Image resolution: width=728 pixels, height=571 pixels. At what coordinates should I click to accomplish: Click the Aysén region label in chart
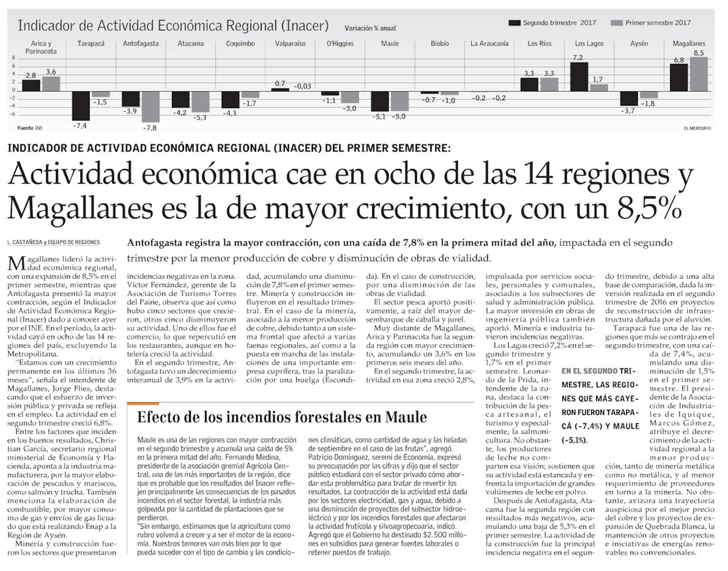[639, 44]
